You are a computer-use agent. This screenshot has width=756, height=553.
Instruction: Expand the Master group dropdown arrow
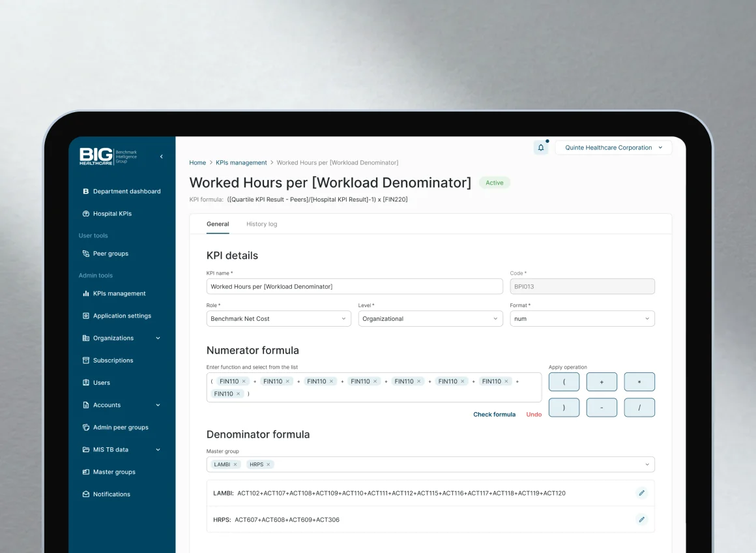(647, 464)
